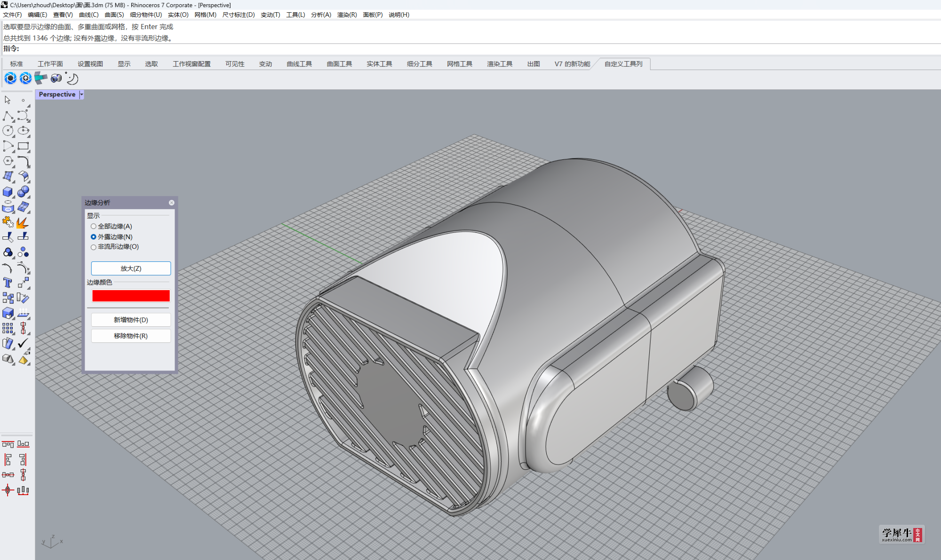941x560 pixels.
Task: Select the Trim tool
Action: pyautogui.click(x=8, y=237)
